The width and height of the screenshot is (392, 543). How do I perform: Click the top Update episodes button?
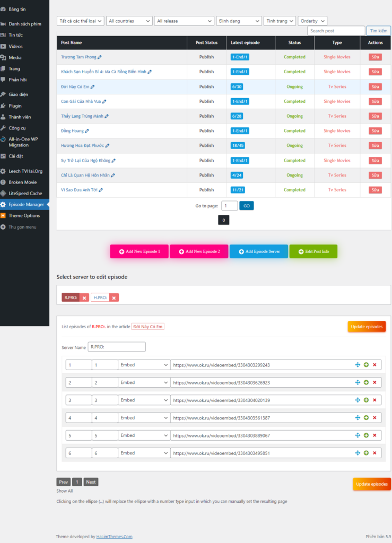pyautogui.click(x=367, y=327)
